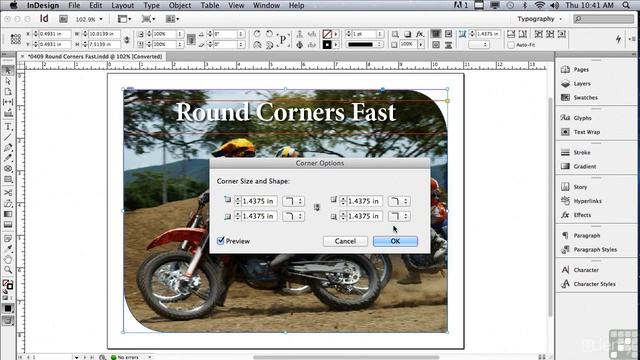Open top-right corner shape dropdown
The width and height of the screenshot is (640, 360).
[399, 201]
